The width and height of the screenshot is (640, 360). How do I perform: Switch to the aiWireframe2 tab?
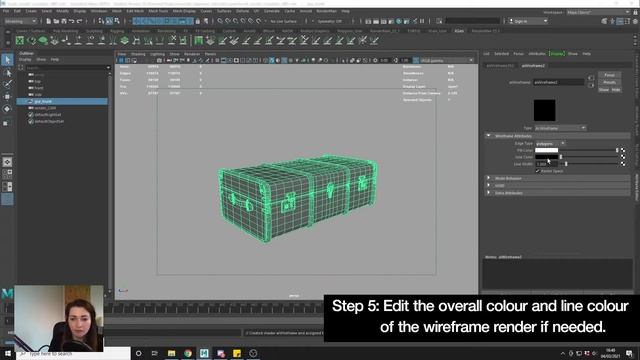(533, 66)
